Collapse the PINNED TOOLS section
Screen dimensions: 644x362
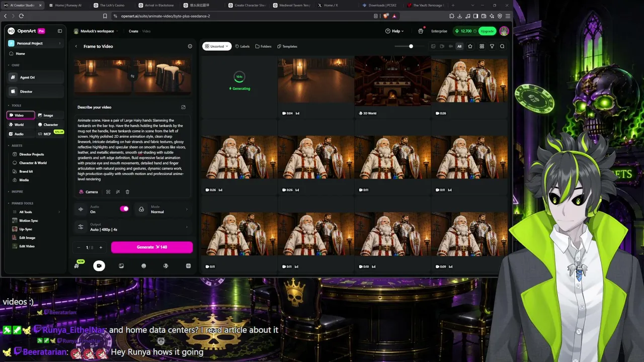(21, 203)
